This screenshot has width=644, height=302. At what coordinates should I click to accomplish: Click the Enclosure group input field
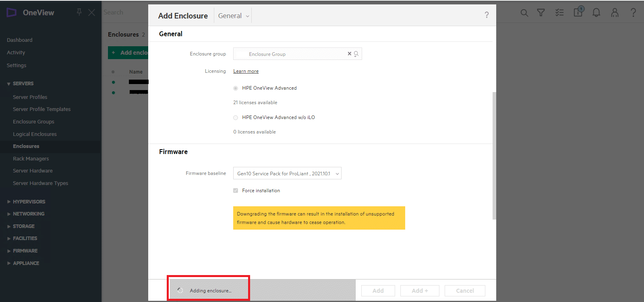click(298, 54)
